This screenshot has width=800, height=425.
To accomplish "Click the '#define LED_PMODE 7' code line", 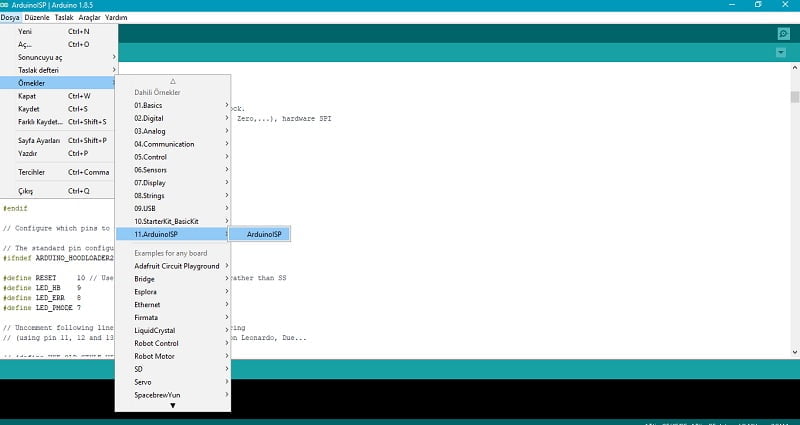I will (42, 308).
